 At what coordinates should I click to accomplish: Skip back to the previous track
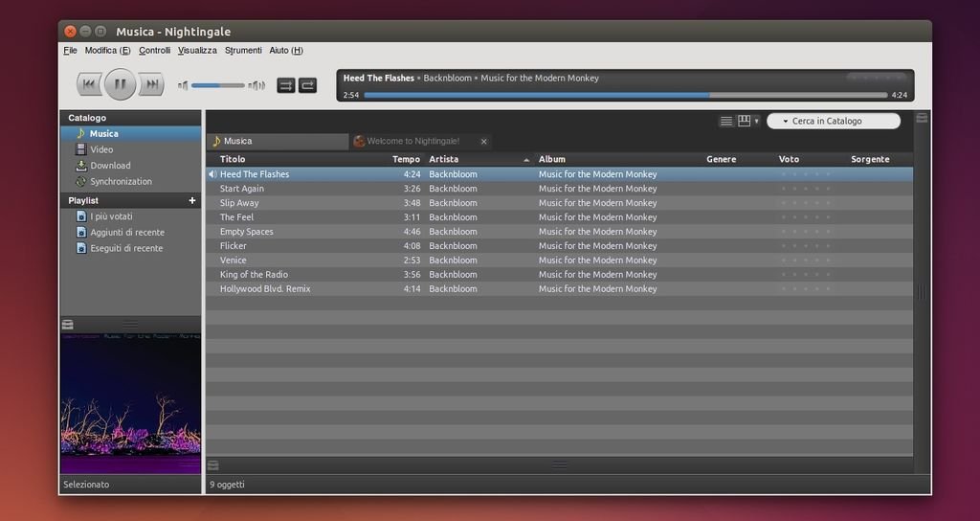coord(89,85)
